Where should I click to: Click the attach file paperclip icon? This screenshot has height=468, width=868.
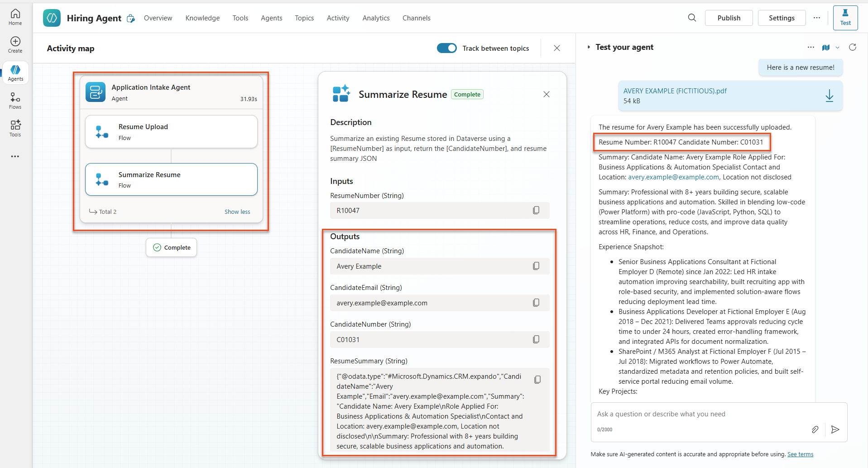tap(815, 429)
